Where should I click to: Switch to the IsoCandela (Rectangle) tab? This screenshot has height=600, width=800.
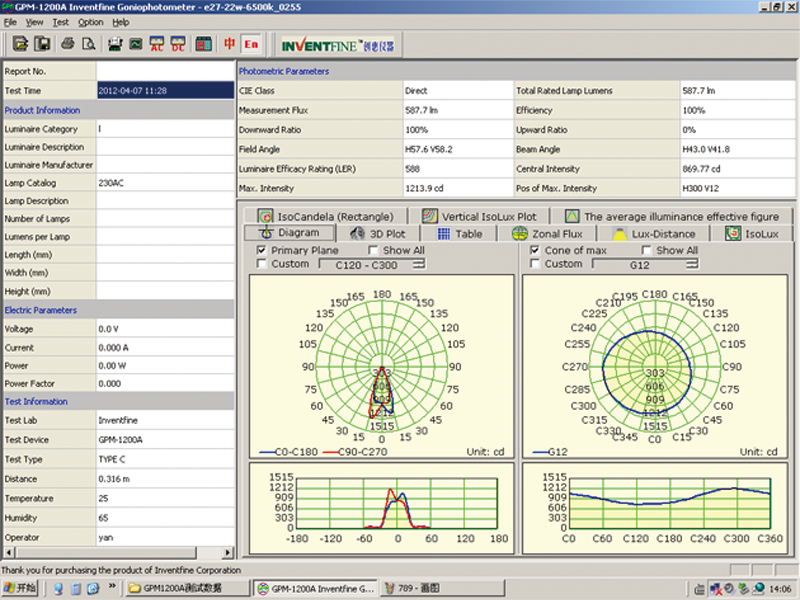pos(326,215)
